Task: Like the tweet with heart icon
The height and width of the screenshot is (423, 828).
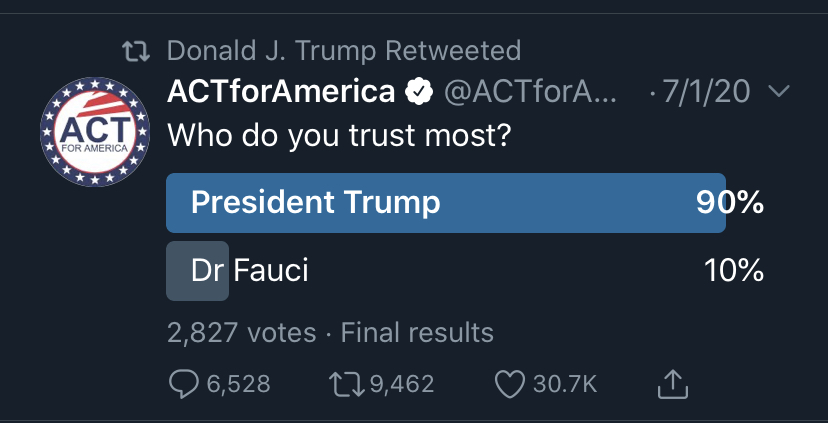Action: coord(510,384)
